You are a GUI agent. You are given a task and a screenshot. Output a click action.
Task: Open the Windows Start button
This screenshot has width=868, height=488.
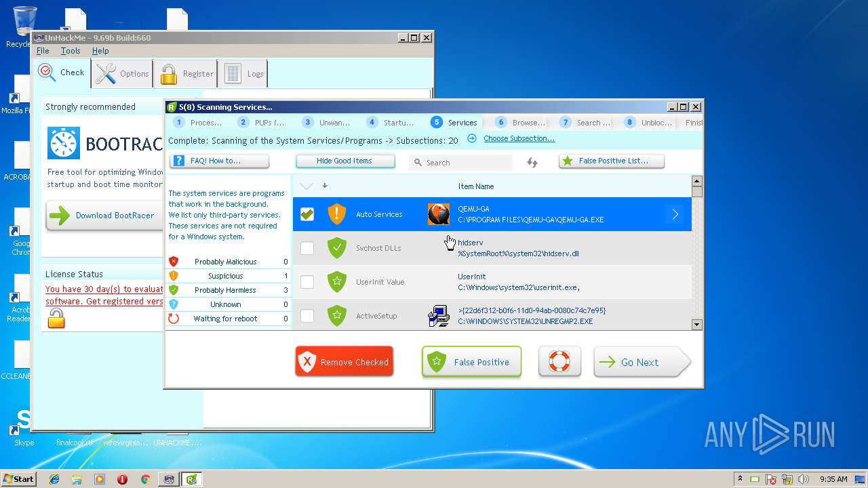click(x=19, y=479)
